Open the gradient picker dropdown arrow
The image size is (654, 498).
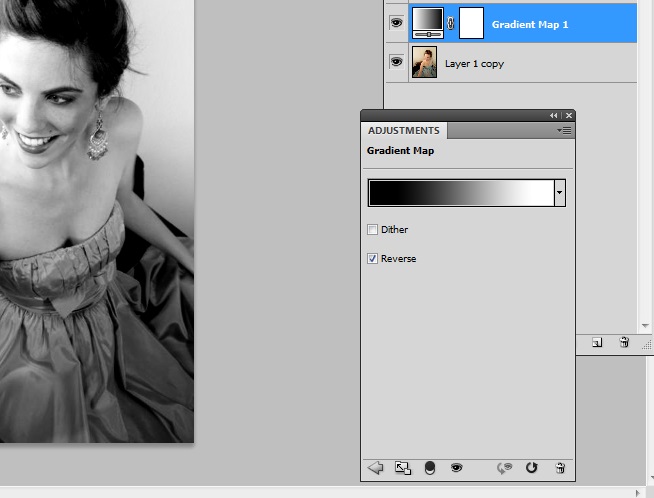(x=559, y=192)
